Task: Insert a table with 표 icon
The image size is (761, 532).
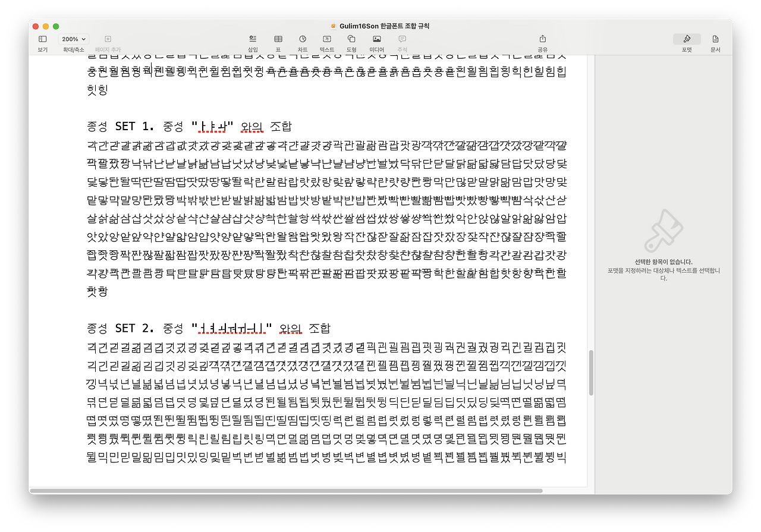Action: click(278, 39)
